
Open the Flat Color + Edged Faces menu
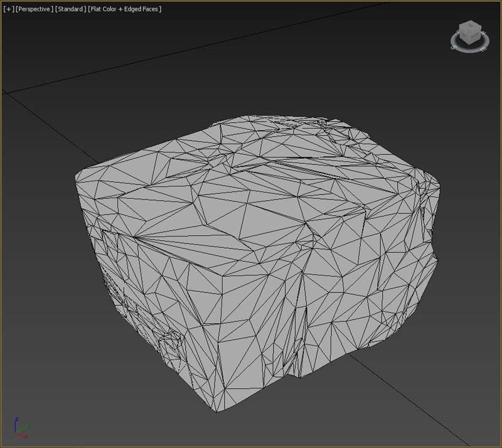coord(124,9)
